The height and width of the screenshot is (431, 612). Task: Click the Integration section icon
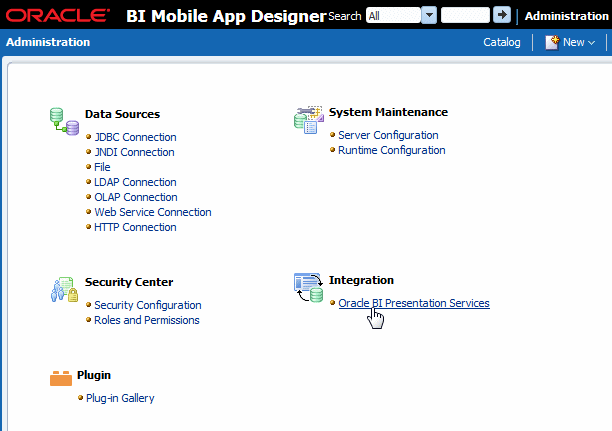[x=308, y=288]
